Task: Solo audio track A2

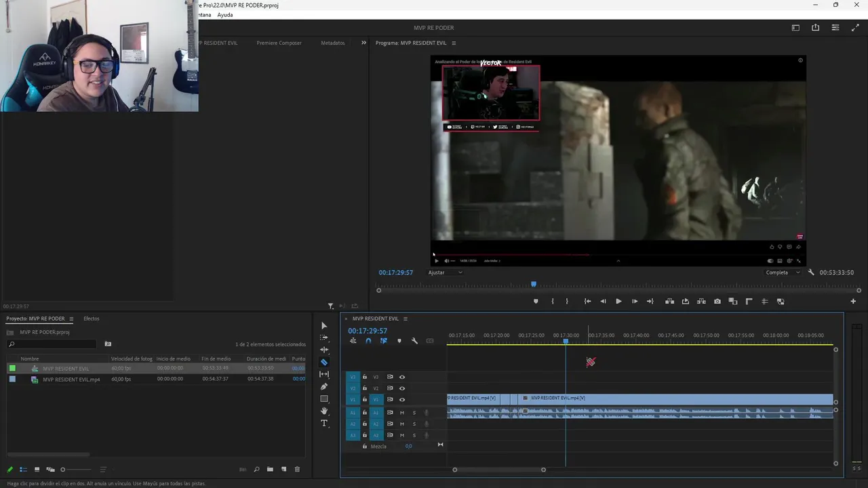Action: [414, 424]
